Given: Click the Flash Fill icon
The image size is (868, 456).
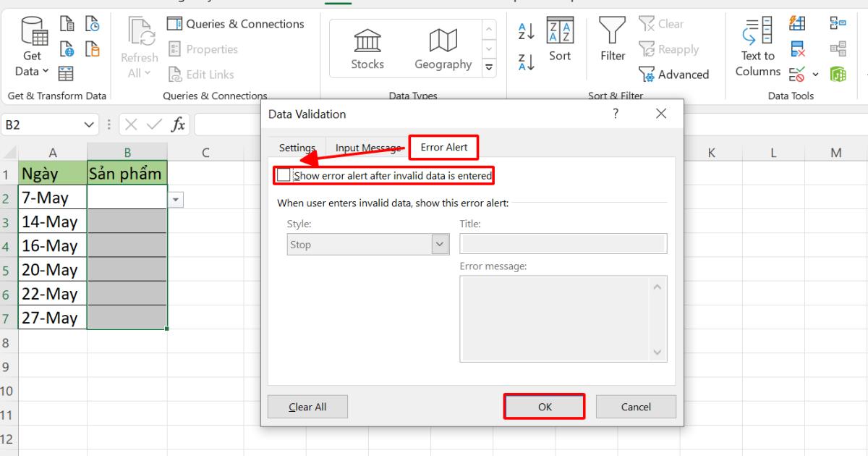Looking at the screenshot, I should tap(797, 24).
